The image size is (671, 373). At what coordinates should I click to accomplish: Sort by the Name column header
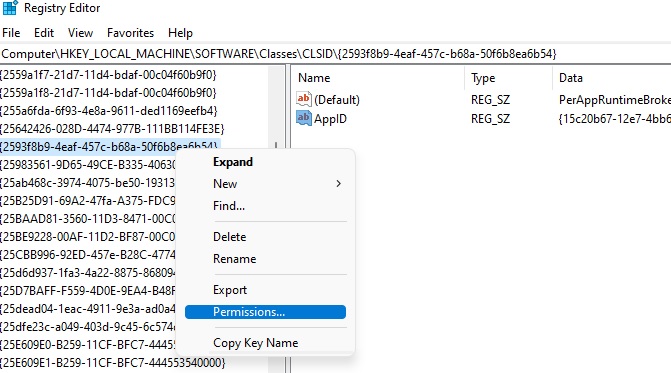tap(314, 78)
